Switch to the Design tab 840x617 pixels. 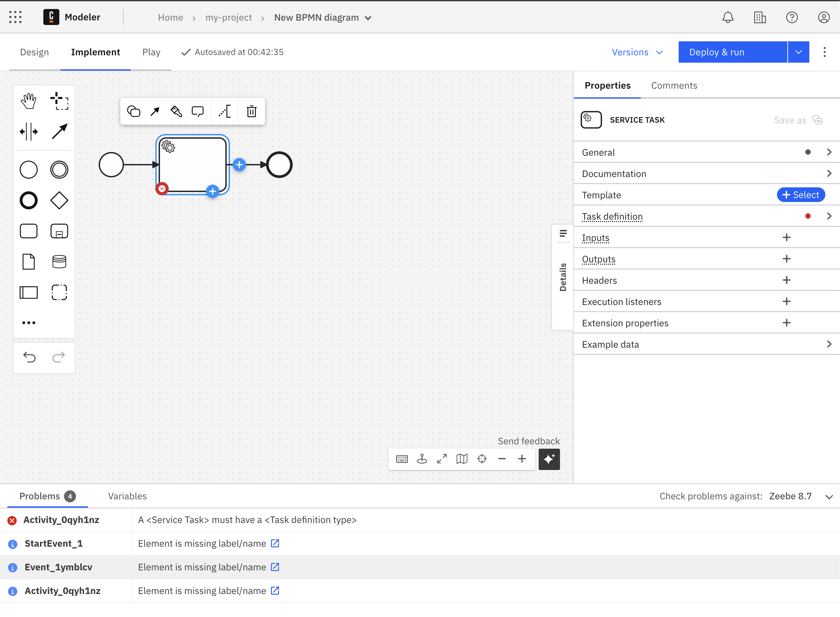[34, 52]
